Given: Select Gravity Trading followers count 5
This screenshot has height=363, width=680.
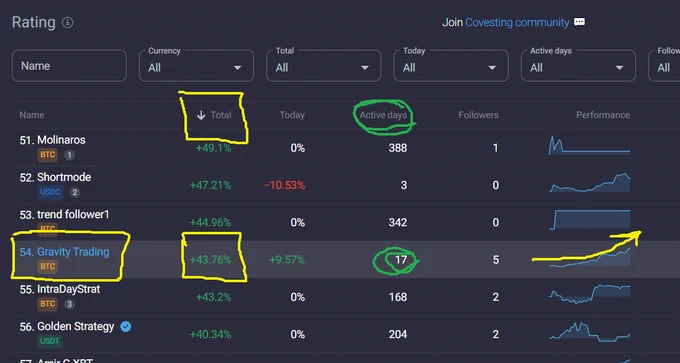Looking at the screenshot, I should click(496, 260).
